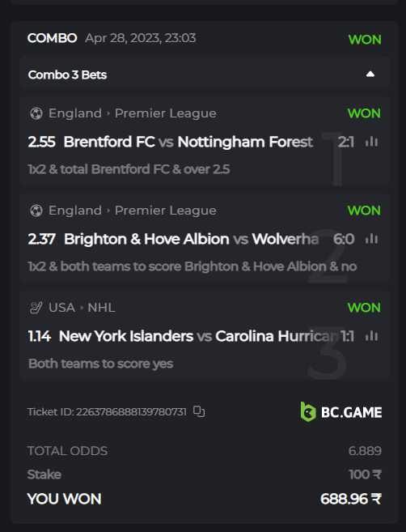
Task: Click the YOU WON amount 688.96
Action: (x=351, y=499)
